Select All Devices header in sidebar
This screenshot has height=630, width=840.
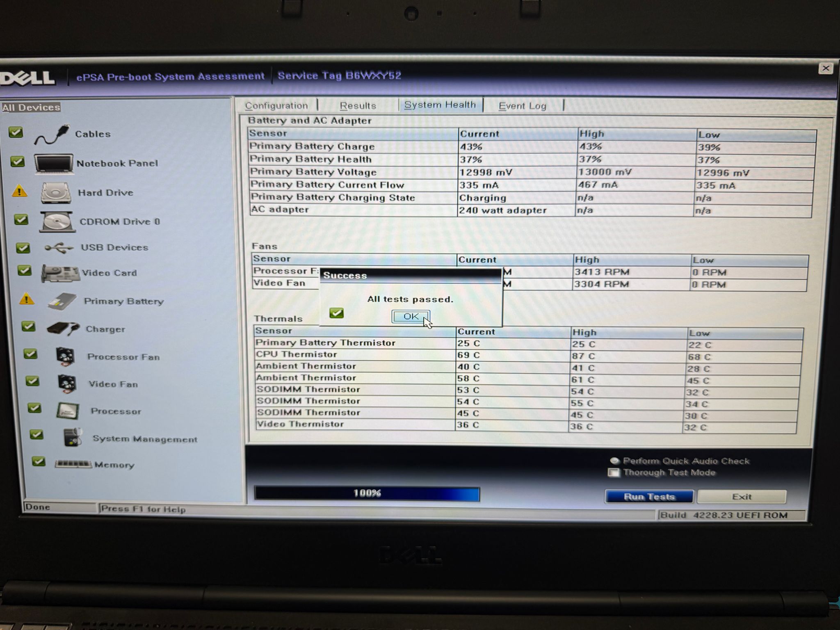pyautogui.click(x=31, y=107)
